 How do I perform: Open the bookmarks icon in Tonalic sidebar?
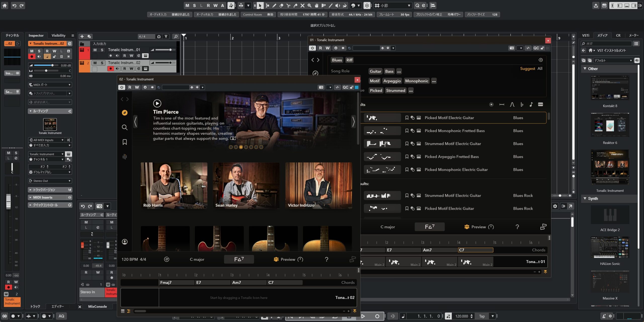coord(125,142)
